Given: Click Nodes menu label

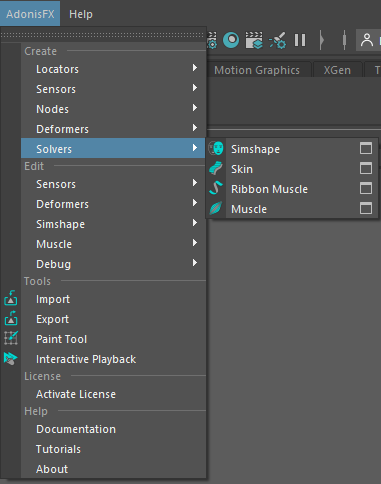Looking at the screenshot, I should [52, 109].
